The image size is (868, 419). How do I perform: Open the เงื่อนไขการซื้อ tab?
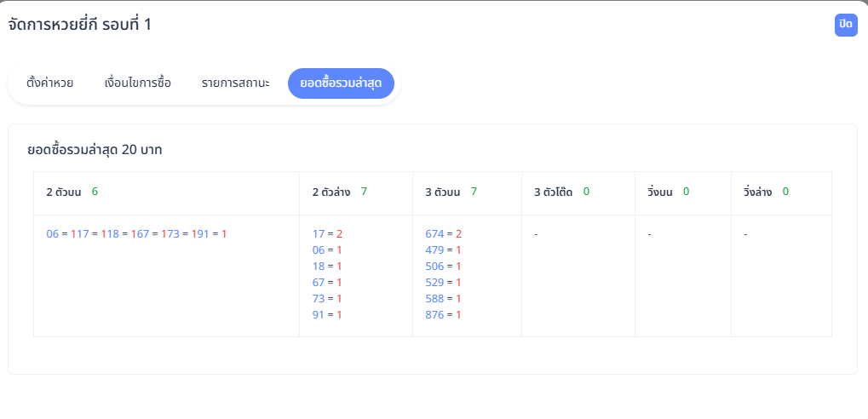pos(137,83)
